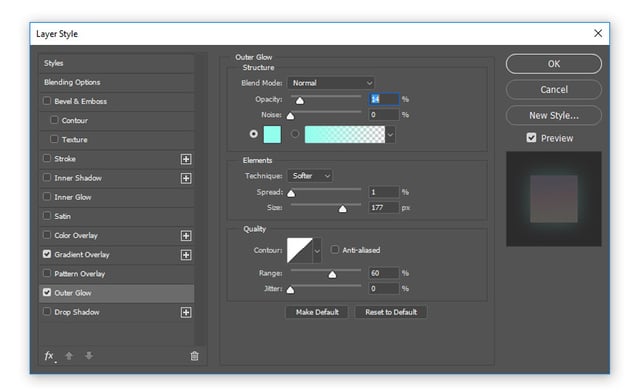This screenshot has height=392, width=630.
Task: Click the trash delete effect icon
Action: point(194,356)
